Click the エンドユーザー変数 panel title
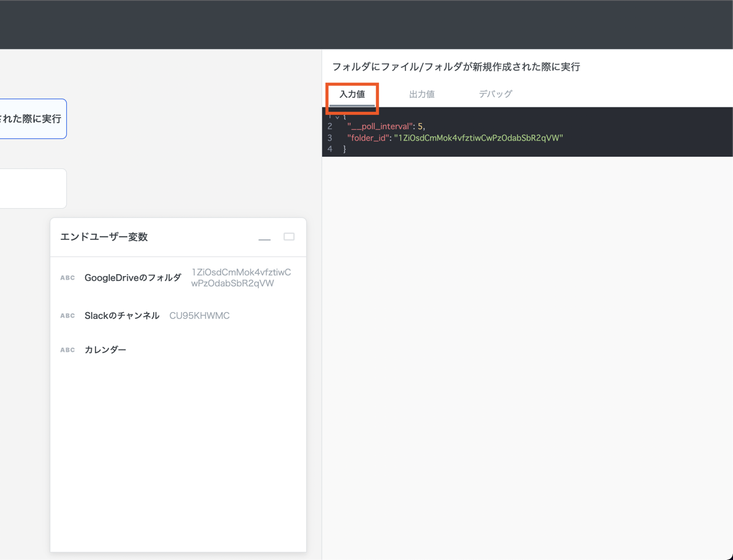The width and height of the screenshot is (733, 560). (x=104, y=237)
